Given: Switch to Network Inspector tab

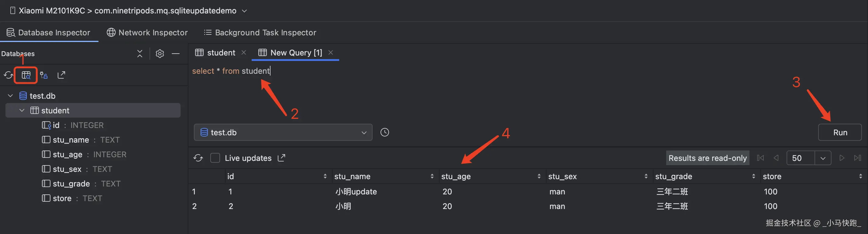Looking at the screenshot, I should click(x=147, y=32).
